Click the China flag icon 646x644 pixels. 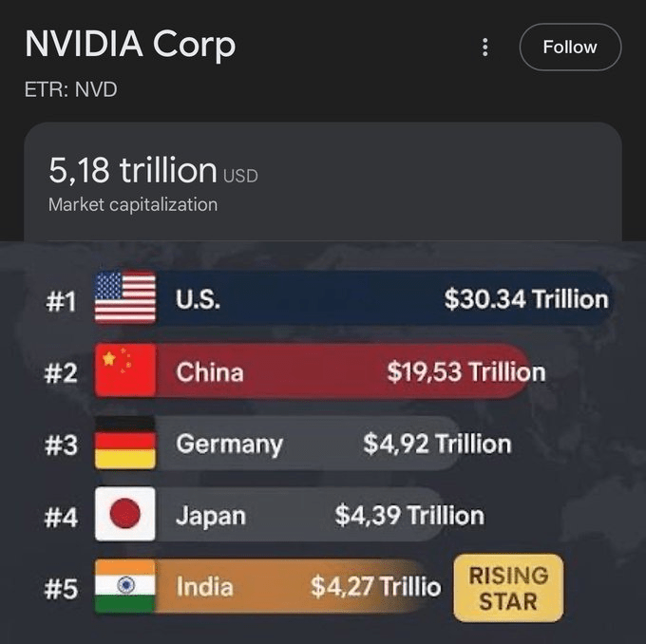pyautogui.click(x=125, y=370)
